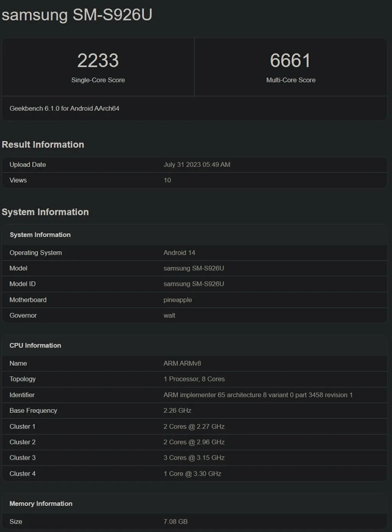Click the Operating System value Android 14
Screen dimensions: 392x532
tap(179, 253)
